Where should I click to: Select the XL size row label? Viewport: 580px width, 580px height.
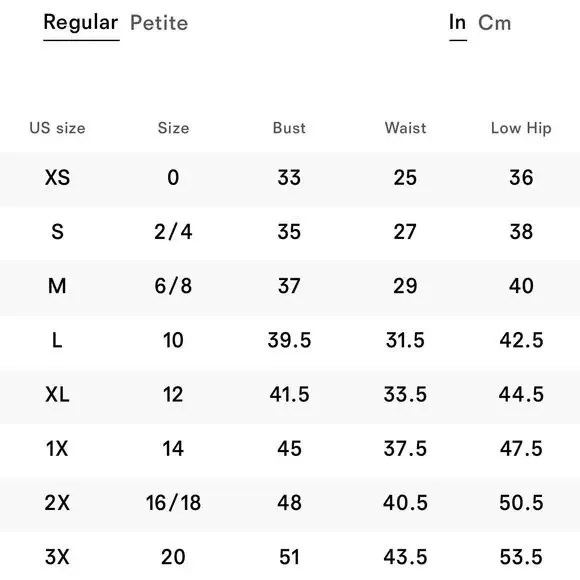pyautogui.click(x=57, y=394)
